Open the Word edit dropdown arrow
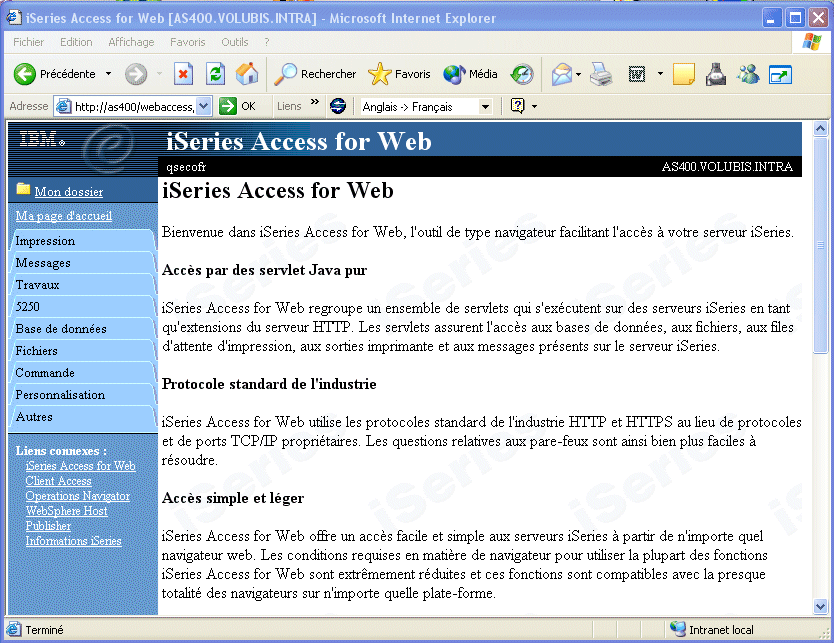Image resolution: width=834 pixels, height=643 pixels. pyautogui.click(x=660, y=74)
